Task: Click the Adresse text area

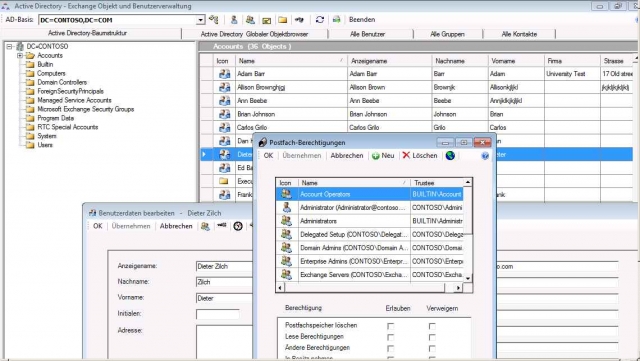Action: (x=224, y=341)
